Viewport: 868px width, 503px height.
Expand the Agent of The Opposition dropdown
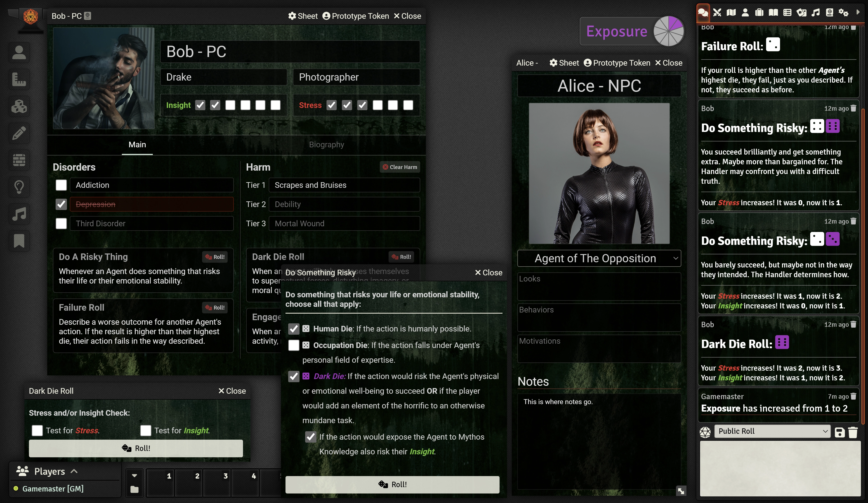point(599,258)
